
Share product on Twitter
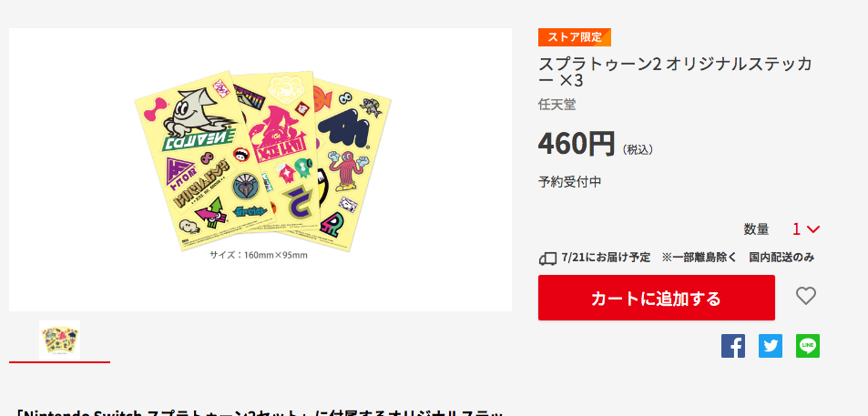pos(771,346)
